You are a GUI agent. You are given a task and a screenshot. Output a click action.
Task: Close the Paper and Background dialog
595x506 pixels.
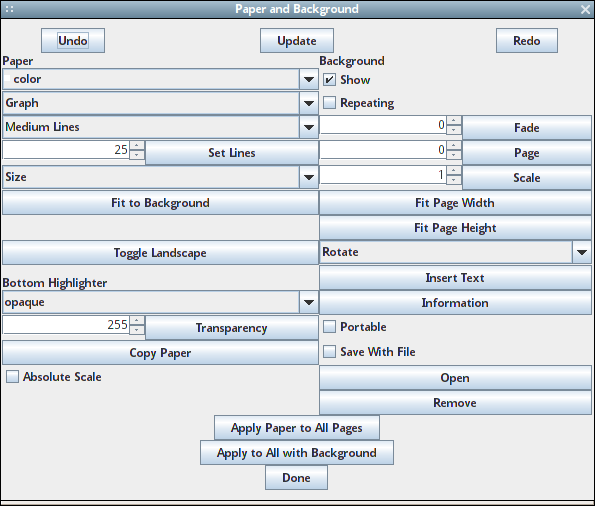[x=585, y=9]
